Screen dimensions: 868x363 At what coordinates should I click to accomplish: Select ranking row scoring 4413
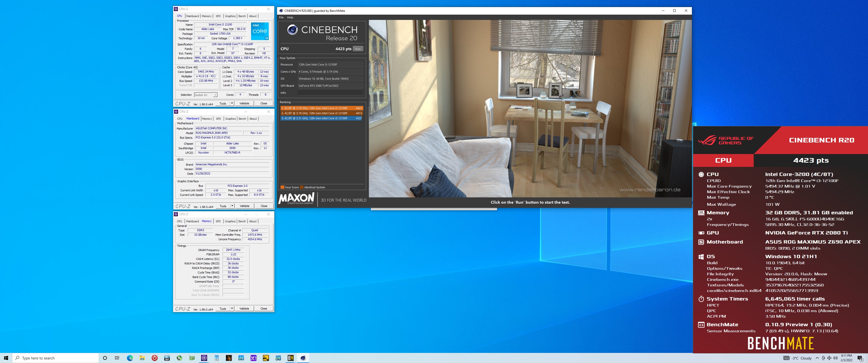click(x=322, y=113)
